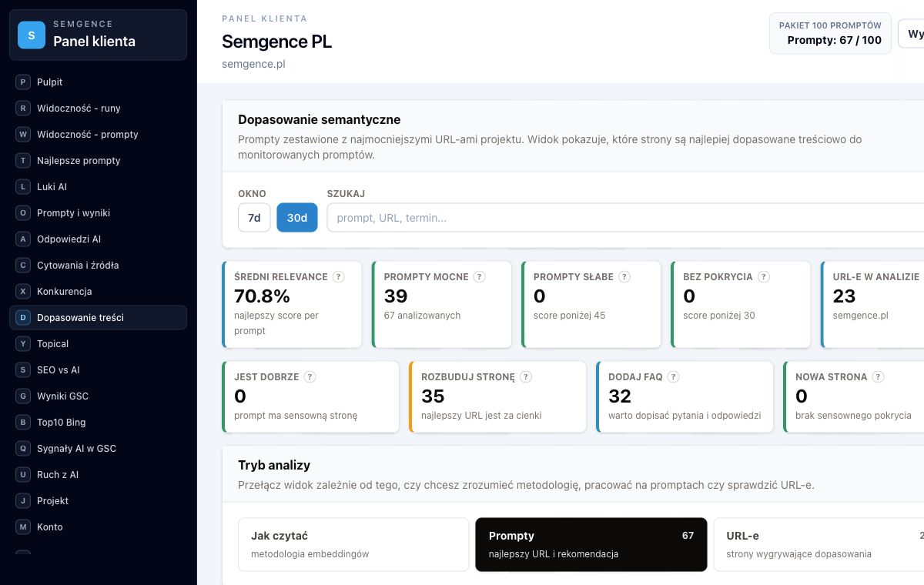The height and width of the screenshot is (585, 924).
Task: Select the 30d time window
Action: [x=297, y=218]
